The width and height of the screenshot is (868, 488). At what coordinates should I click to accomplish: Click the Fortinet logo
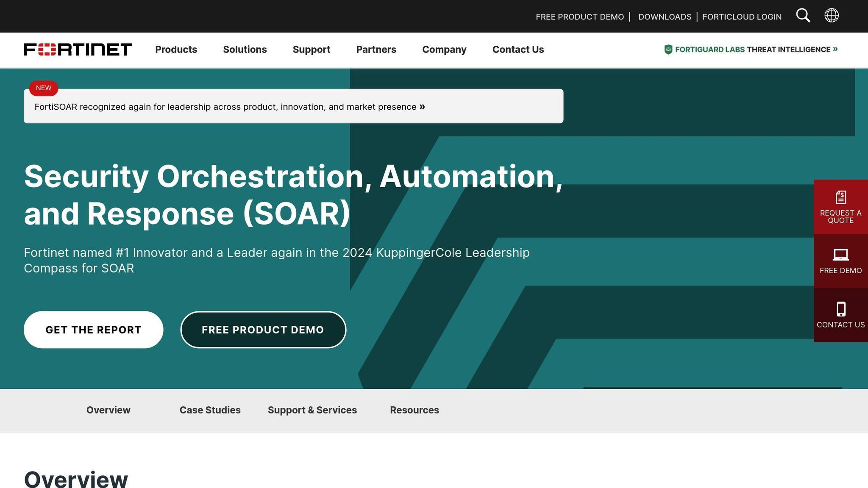pyautogui.click(x=78, y=50)
